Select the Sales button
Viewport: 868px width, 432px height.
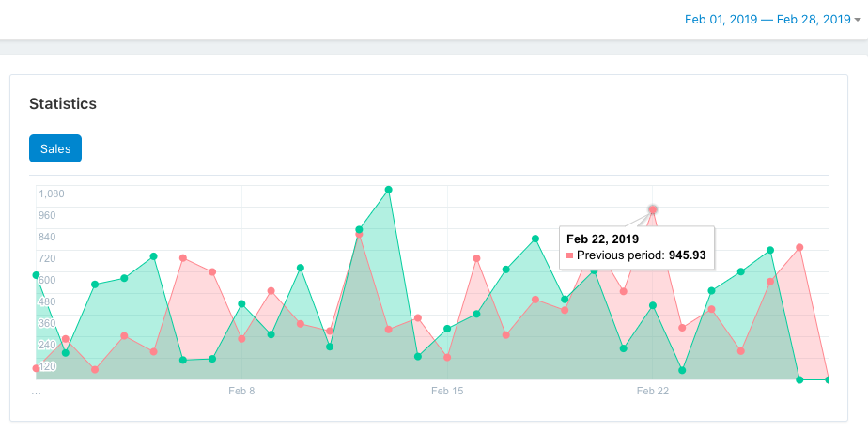55,148
